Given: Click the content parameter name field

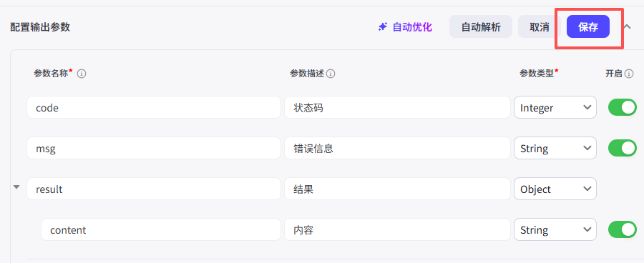Looking at the screenshot, I should coord(161,229).
